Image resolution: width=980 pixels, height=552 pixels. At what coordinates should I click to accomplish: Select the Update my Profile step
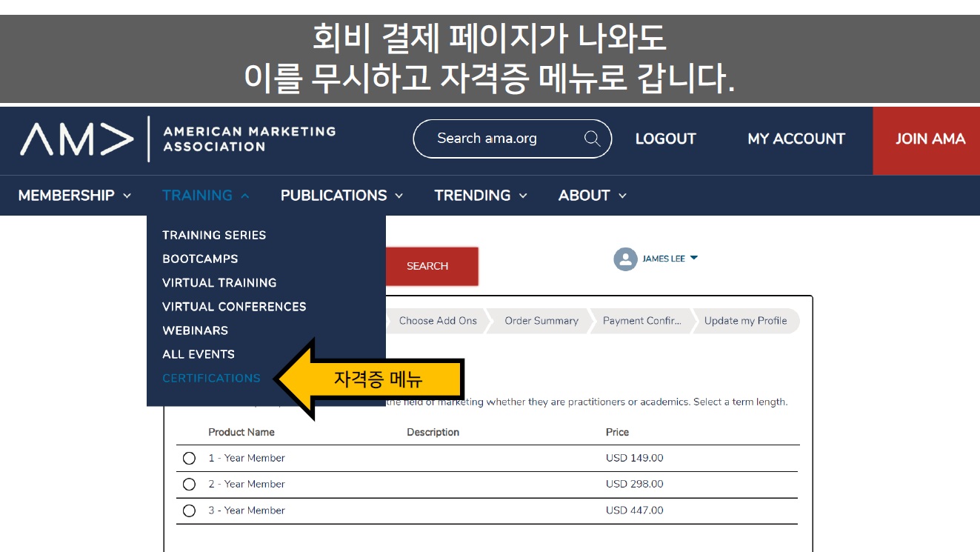click(x=745, y=321)
